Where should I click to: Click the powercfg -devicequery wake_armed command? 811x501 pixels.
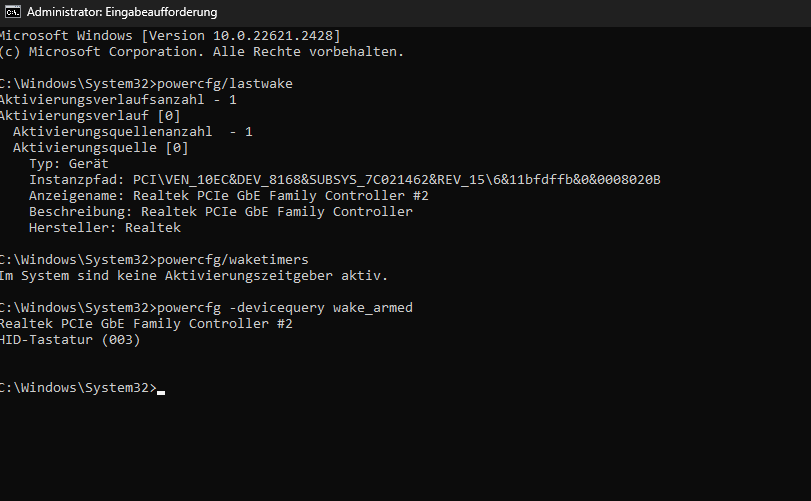284,308
